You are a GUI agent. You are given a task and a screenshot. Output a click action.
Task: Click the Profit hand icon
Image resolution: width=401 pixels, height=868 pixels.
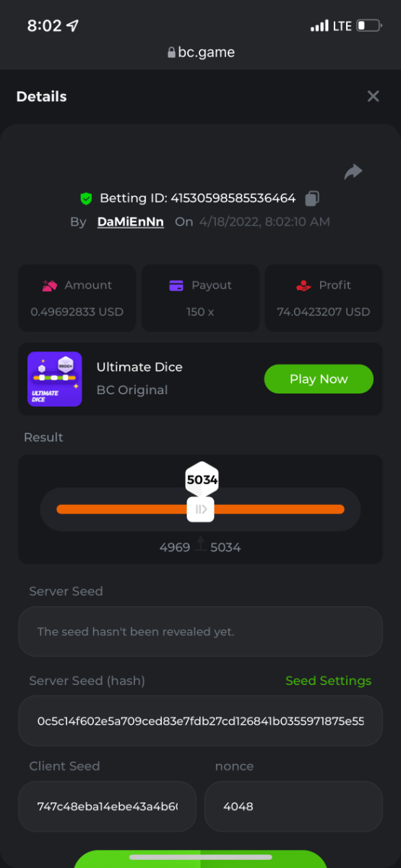point(303,286)
